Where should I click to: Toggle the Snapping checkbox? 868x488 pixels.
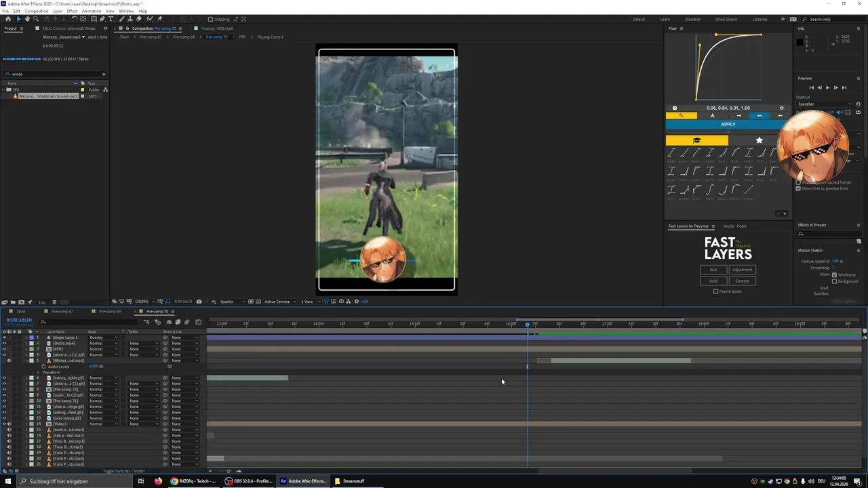[210, 19]
